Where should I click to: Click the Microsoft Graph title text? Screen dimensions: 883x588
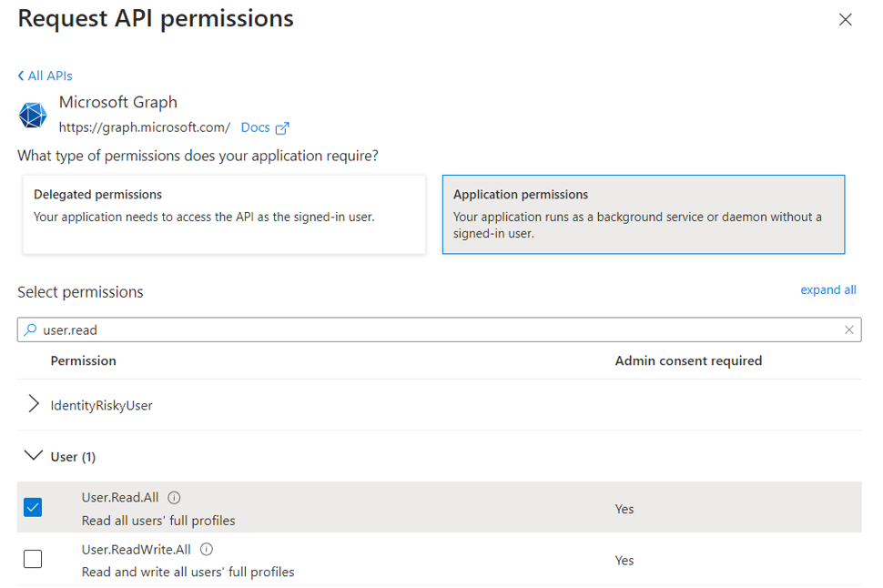tap(118, 102)
